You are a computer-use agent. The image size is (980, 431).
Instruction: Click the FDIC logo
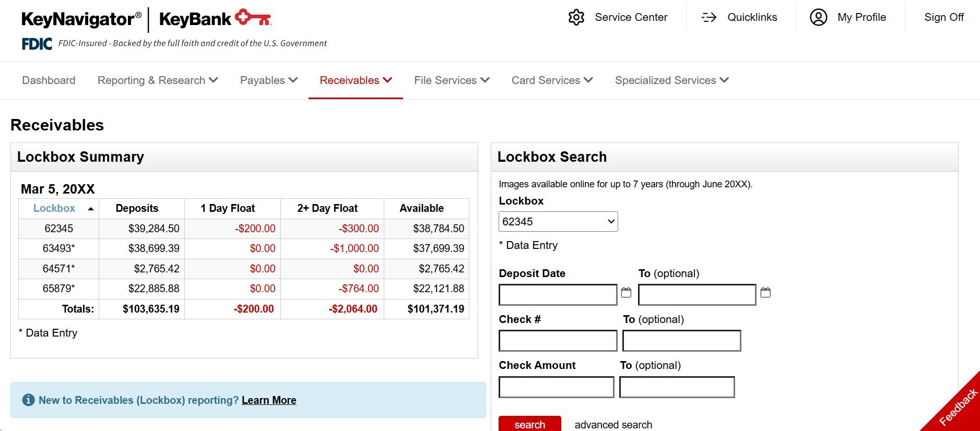37,44
